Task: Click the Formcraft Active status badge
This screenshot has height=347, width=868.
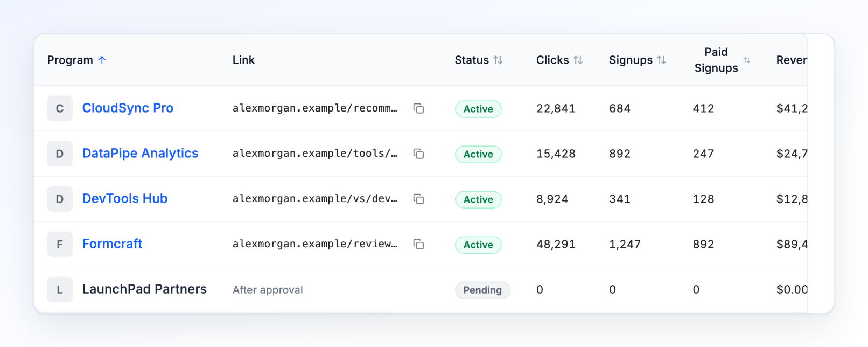Action: pyautogui.click(x=478, y=245)
